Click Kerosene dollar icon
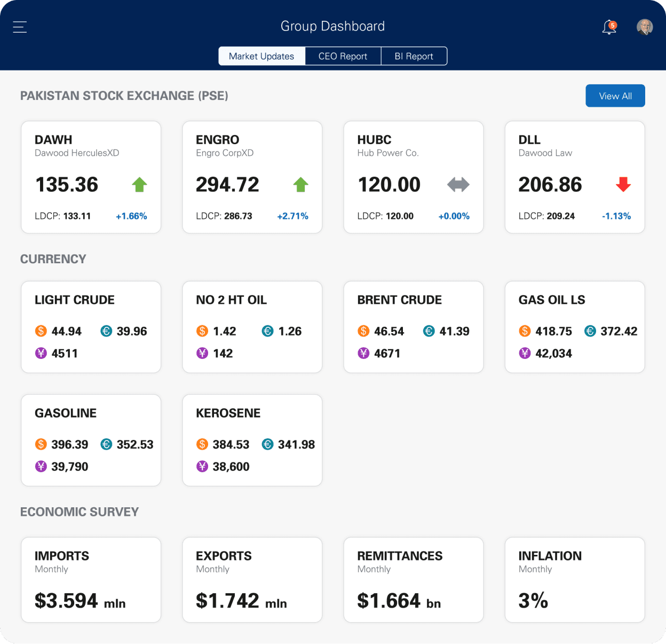 point(202,444)
